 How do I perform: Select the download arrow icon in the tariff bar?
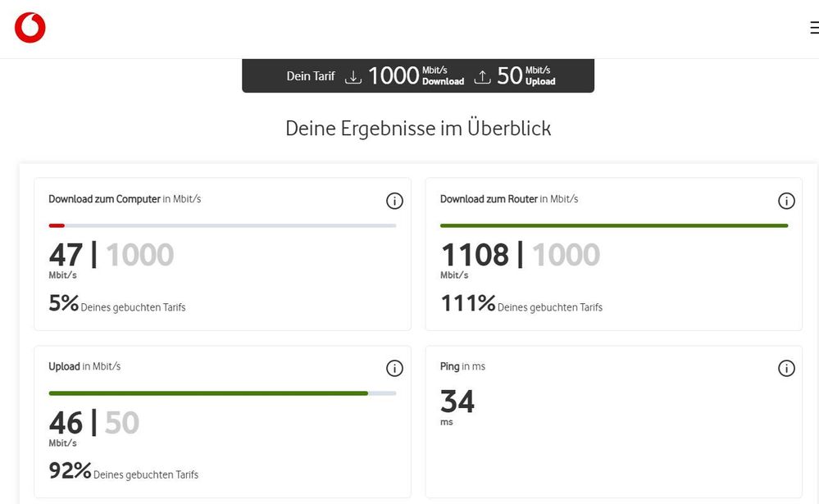pyautogui.click(x=353, y=75)
